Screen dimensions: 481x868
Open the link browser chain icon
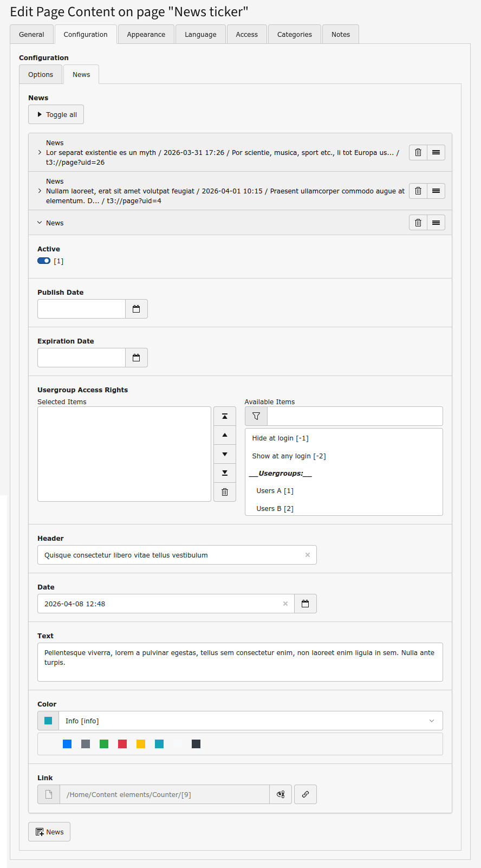coord(305,794)
